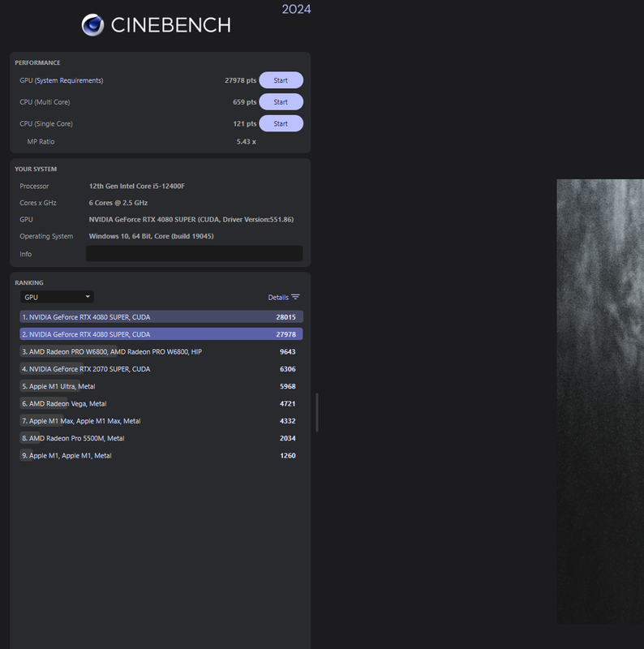Click the Windows 10 operating system value
The height and width of the screenshot is (649, 644).
(152, 236)
